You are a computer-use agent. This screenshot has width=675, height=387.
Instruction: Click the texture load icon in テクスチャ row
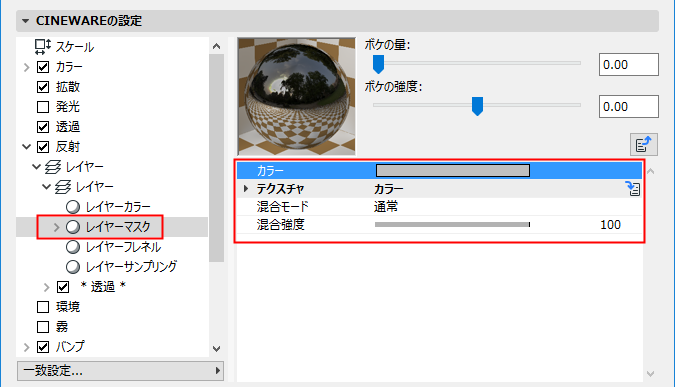tap(633, 189)
